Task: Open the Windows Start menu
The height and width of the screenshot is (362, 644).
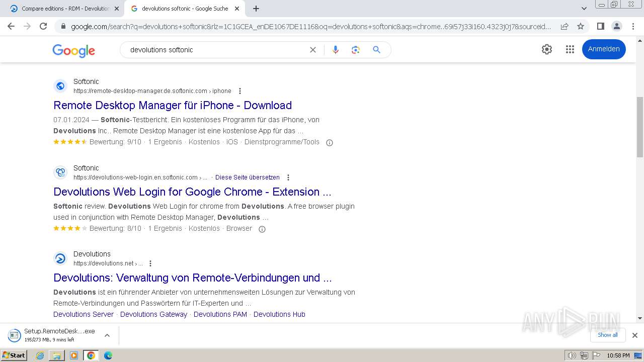Action: click(14, 355)
